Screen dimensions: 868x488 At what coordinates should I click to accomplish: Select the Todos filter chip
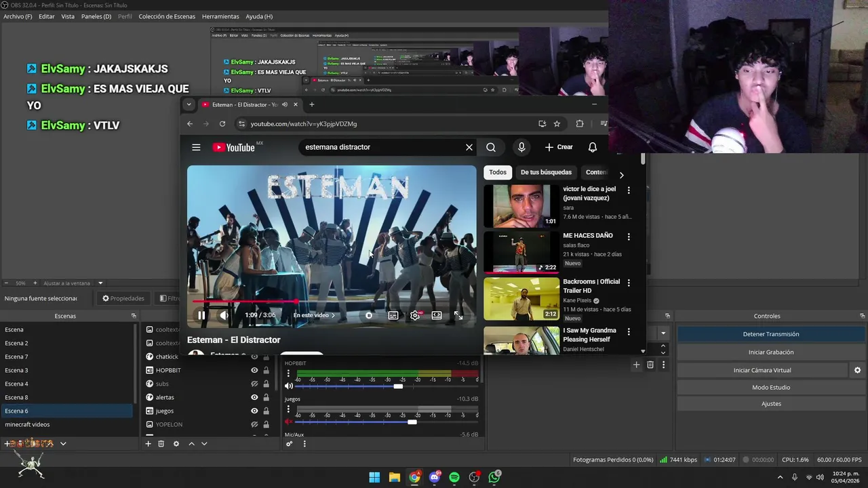[498, 172]
